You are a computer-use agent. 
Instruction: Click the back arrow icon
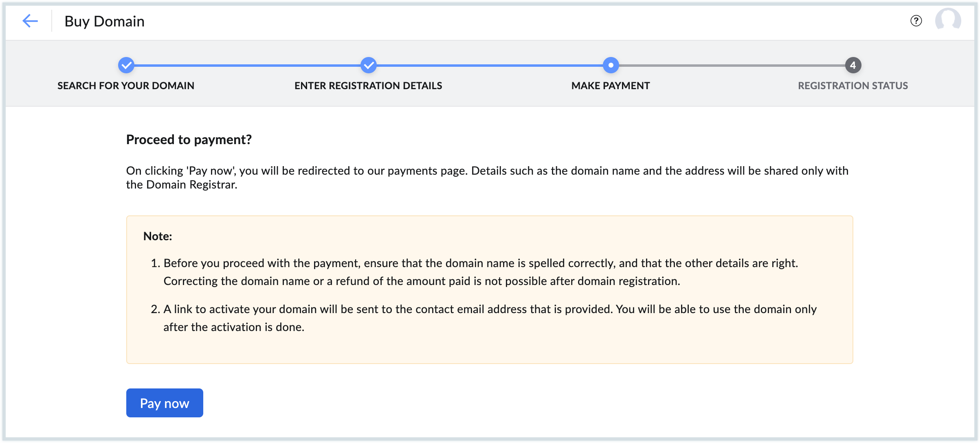pos(30,21)
